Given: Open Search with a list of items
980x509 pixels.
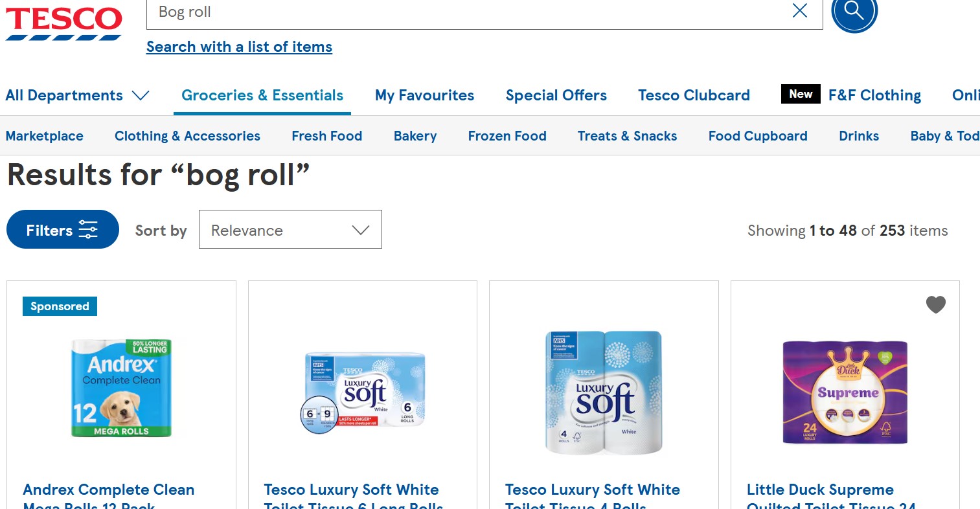Looking at the screenshot, I should click(239, 47).
